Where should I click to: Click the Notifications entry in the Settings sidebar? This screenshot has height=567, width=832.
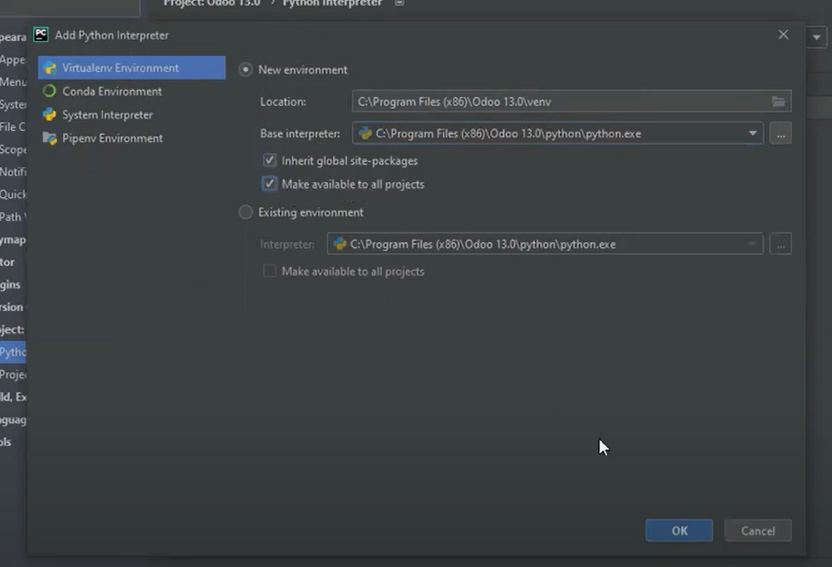coord(13,172)
